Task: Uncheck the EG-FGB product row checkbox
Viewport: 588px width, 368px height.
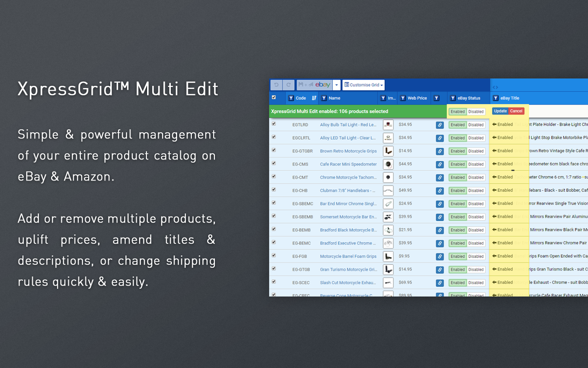Action: 274,255
